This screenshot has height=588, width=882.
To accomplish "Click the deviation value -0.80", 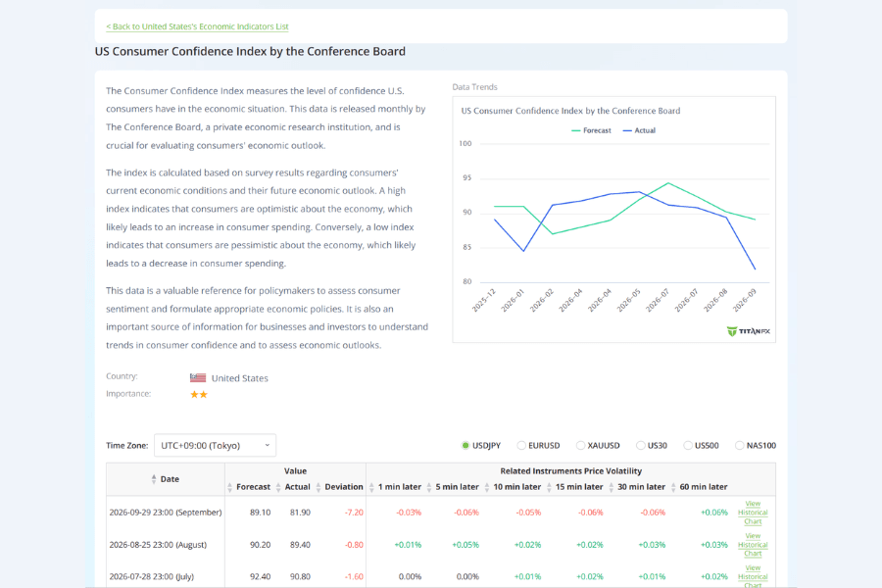I will click(x=354, y=545).
